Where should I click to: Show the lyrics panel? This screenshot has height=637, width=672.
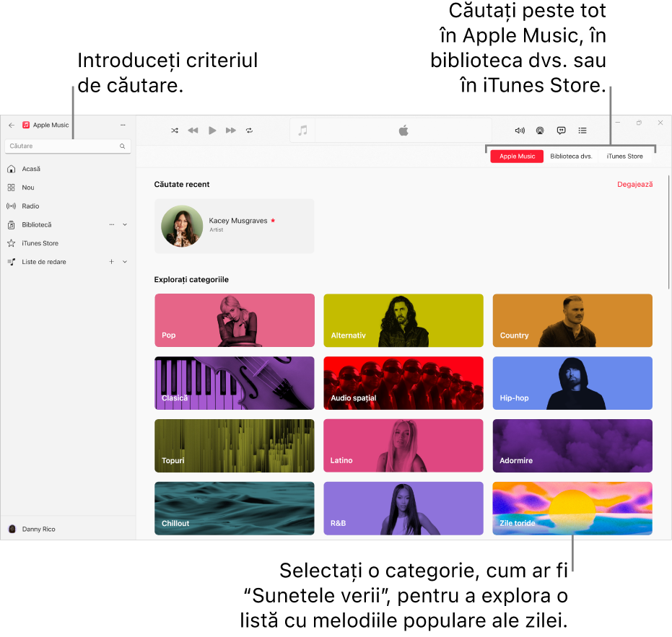tap(561, 131)
